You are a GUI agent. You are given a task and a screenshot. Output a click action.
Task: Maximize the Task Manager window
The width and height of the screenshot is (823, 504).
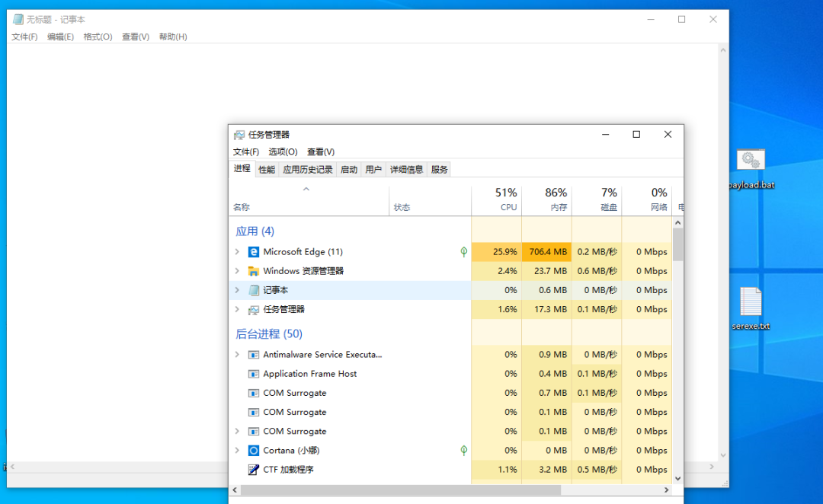tap(636, 135)
